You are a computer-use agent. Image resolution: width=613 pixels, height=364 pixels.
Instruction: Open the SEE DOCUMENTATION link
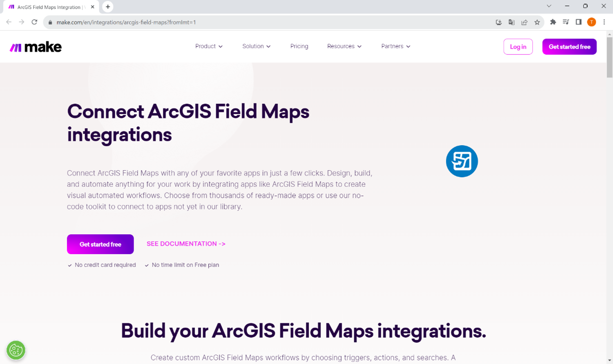tap(186, 244)
